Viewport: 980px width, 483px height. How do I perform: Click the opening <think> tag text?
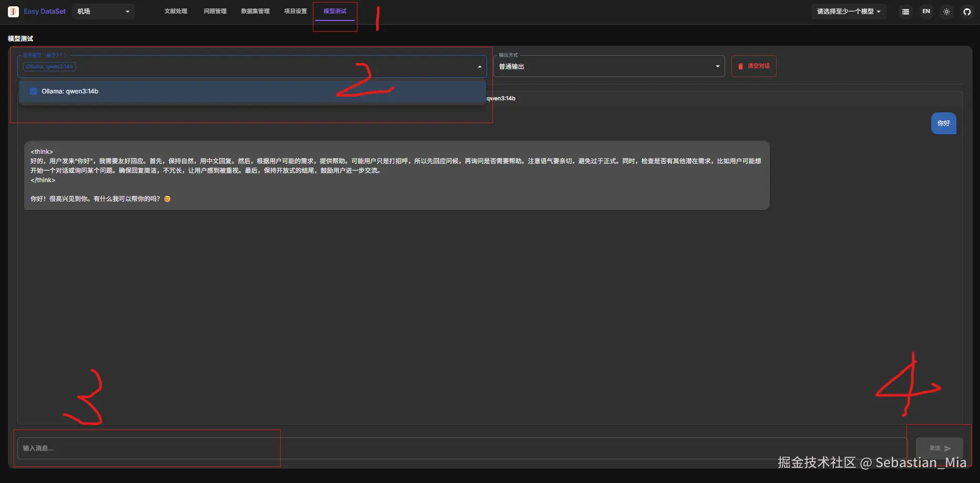[x=42, y=152]
